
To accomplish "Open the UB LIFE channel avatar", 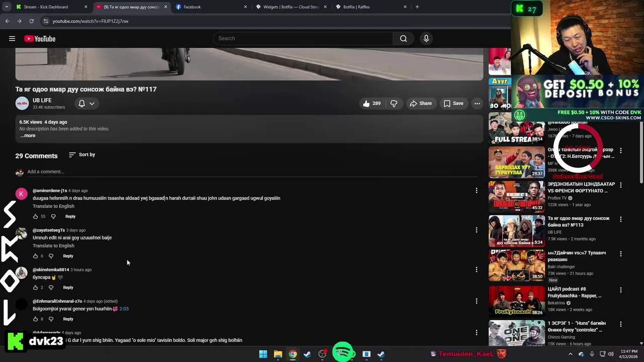I will tap(22, 104).
